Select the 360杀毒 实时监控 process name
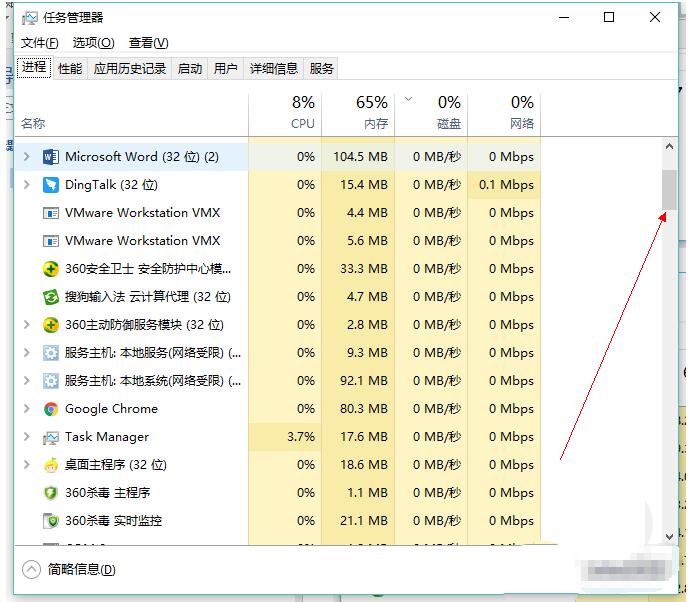Image resolution: width=690 pixels, height=602 pixels. pos(114,521)
